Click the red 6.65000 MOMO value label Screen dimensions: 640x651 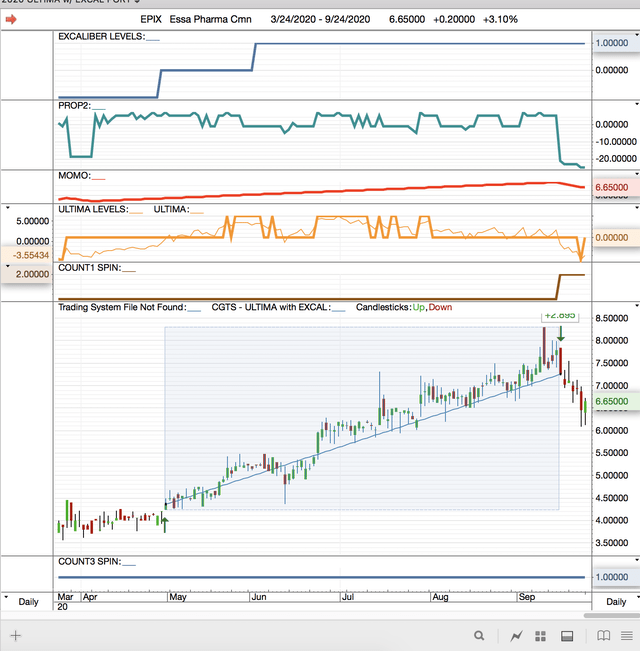[x=616, y=187]
